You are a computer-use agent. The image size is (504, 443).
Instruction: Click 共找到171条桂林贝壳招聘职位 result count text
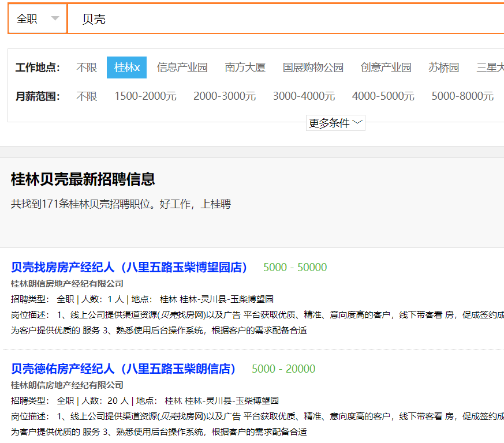pos(121,204)
